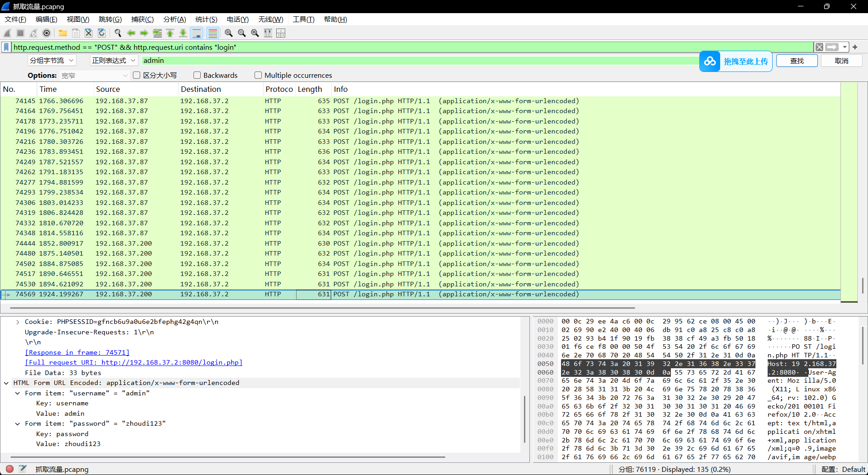
Task: Click the cloud drag-to-upload icon
Action: tap(710, 61)
